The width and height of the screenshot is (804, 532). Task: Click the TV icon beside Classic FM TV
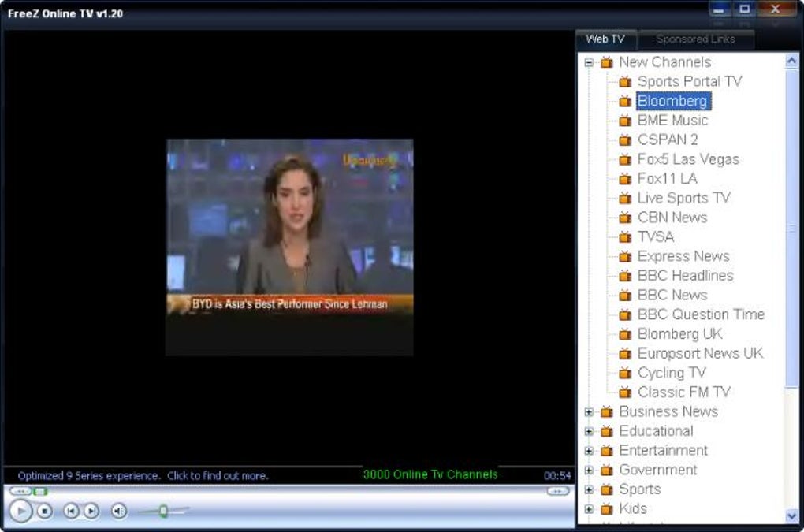pos(625,393)
